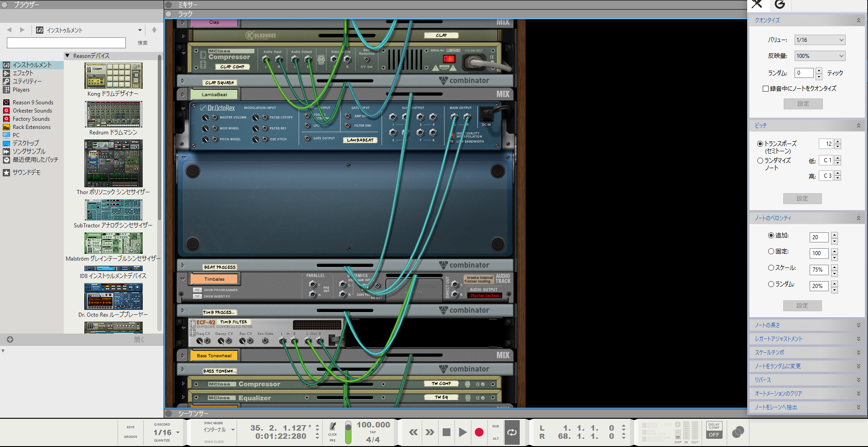Toggle the loop button in transport
The image size is (868, 447).
(512, 432)
